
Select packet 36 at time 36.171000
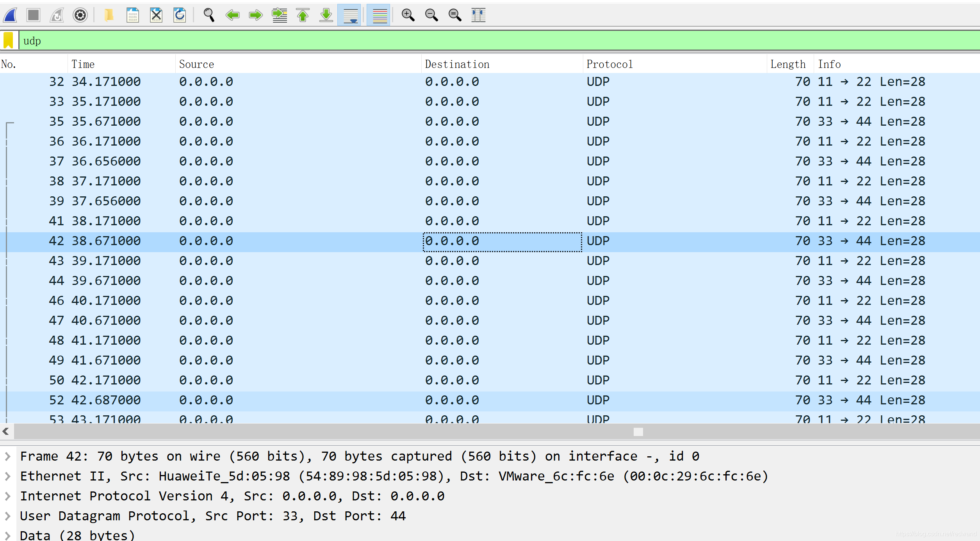pos(490,141)
